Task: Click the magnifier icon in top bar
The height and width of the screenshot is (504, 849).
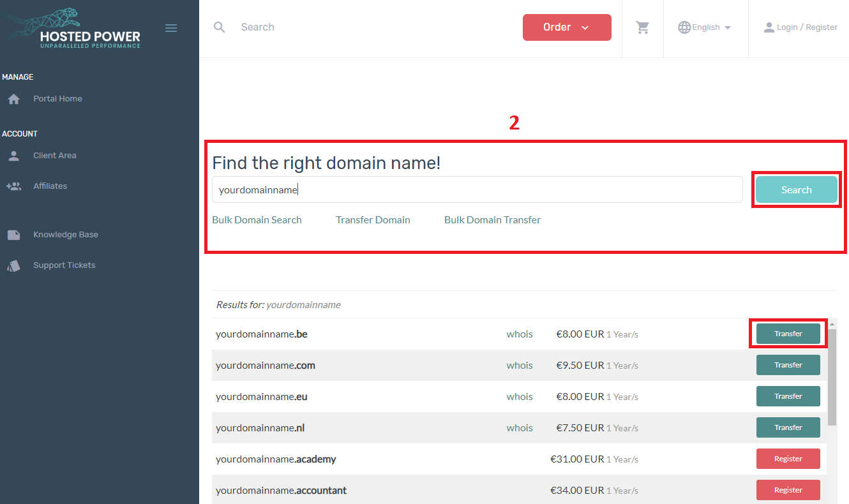Action: 220,27
